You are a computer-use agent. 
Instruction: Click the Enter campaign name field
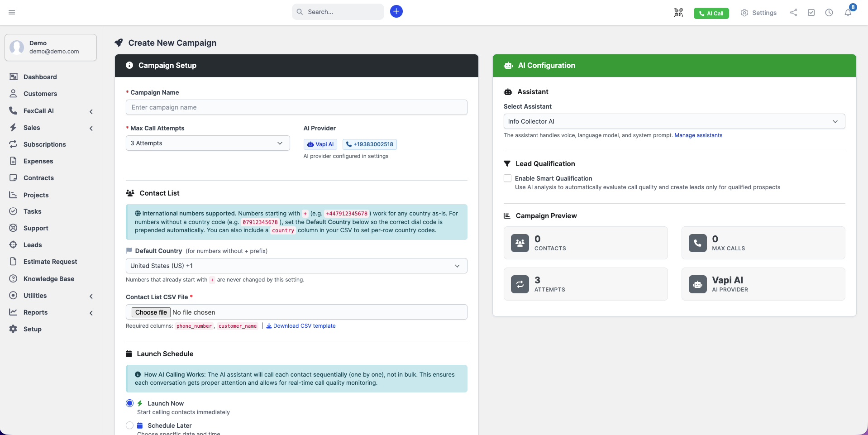[x=296, y=107]
